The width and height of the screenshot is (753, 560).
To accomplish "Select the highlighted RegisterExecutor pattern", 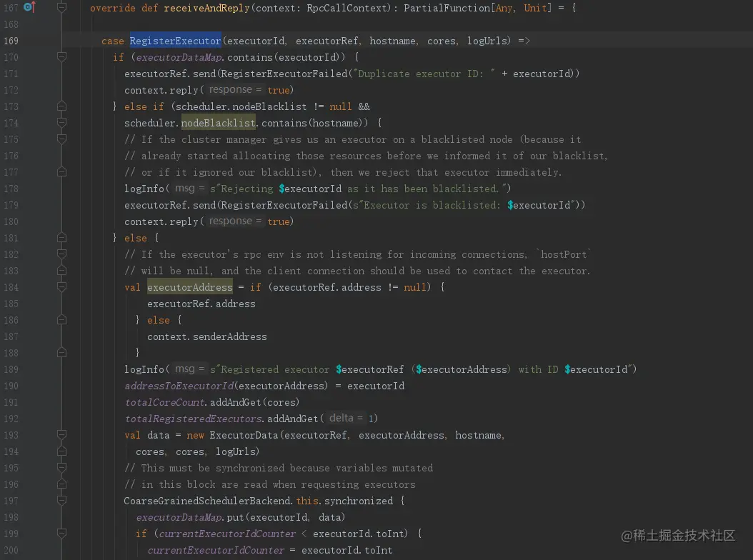I will pos(174,41).
